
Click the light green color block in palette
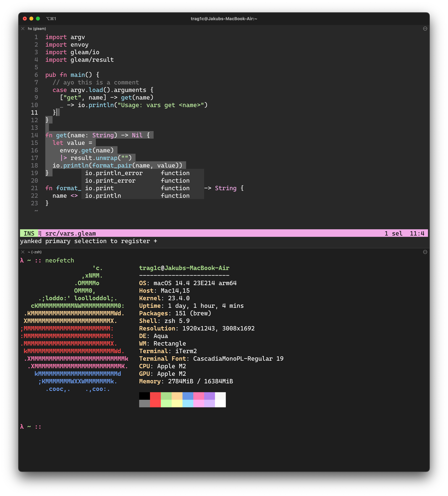pyautogui.click(x=166, y=404)
